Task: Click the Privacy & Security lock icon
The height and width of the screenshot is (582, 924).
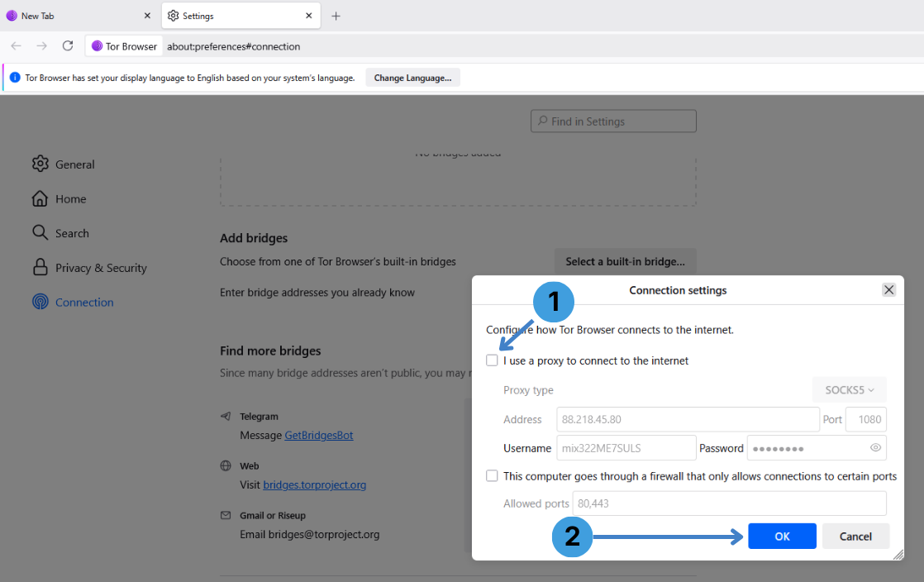Action: coord(40,267)
